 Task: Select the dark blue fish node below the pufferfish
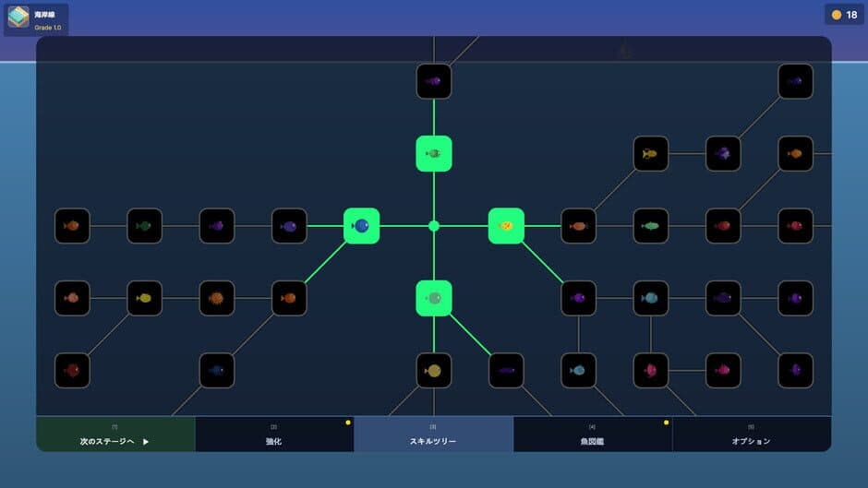pos(217,371)
